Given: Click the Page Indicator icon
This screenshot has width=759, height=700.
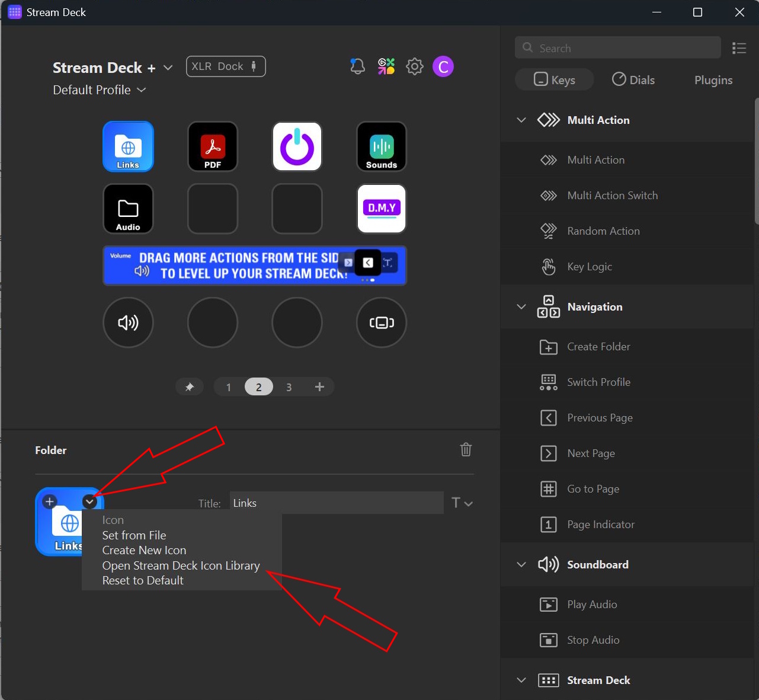Looking at the screenshot, I should tap(549, 525).
